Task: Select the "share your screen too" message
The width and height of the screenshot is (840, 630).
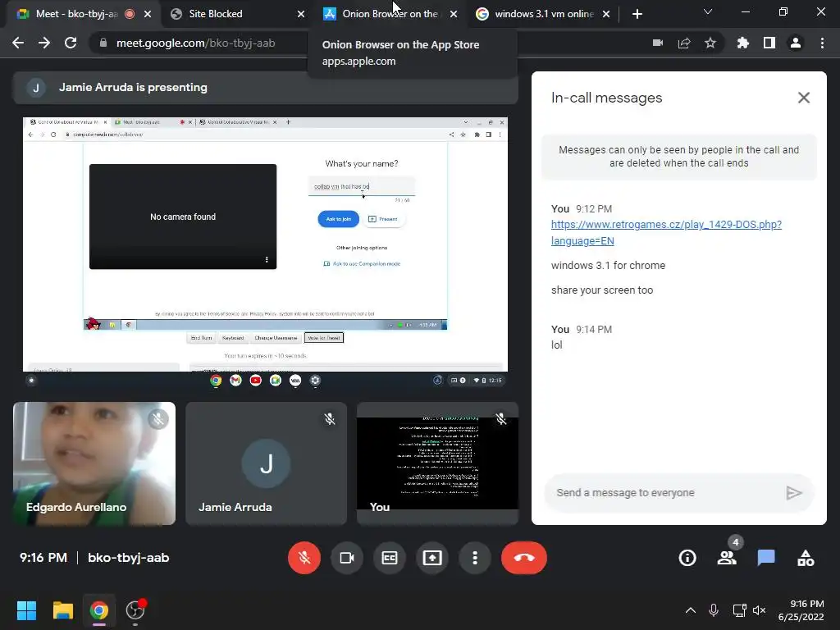Action: click(x=602, y=290)
